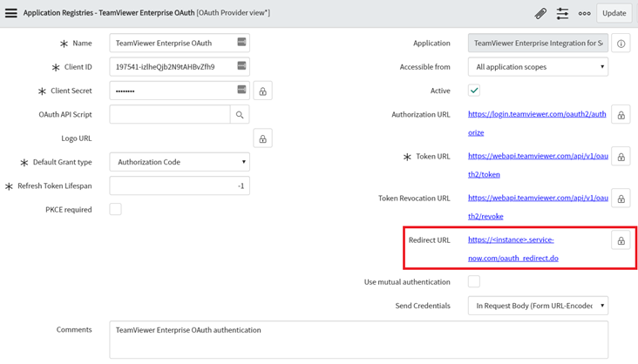The height and width of the screenshot is (364, 638).
Task: Click the Refresh Token Lifespan field
Action: point(180,185)
